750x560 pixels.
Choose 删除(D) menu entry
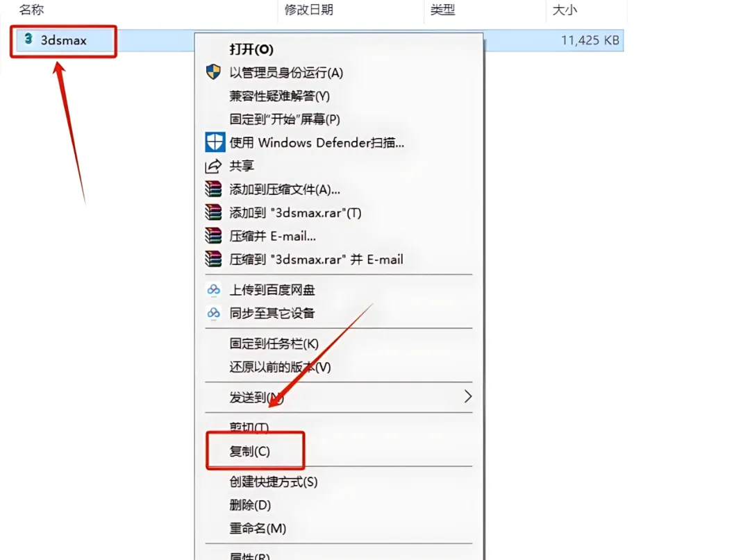(x=250, y=505)
